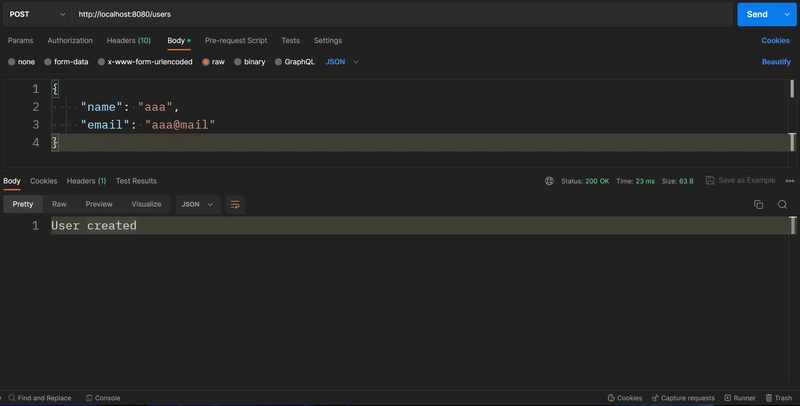The width and height of the screenshot is (800, 406).
Task: Click the network globe icon
Action: (x=549, y=181)
